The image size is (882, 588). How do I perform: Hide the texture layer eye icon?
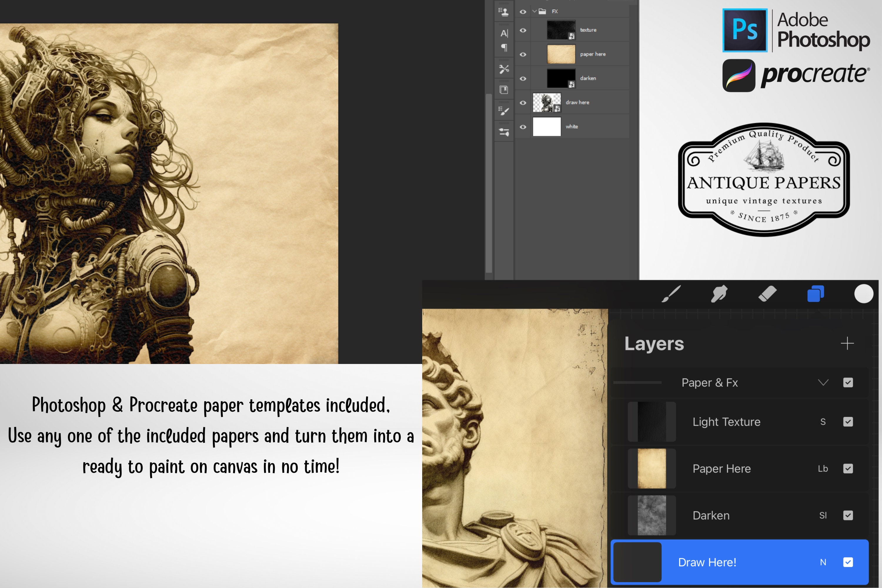[x=523, y=30]
